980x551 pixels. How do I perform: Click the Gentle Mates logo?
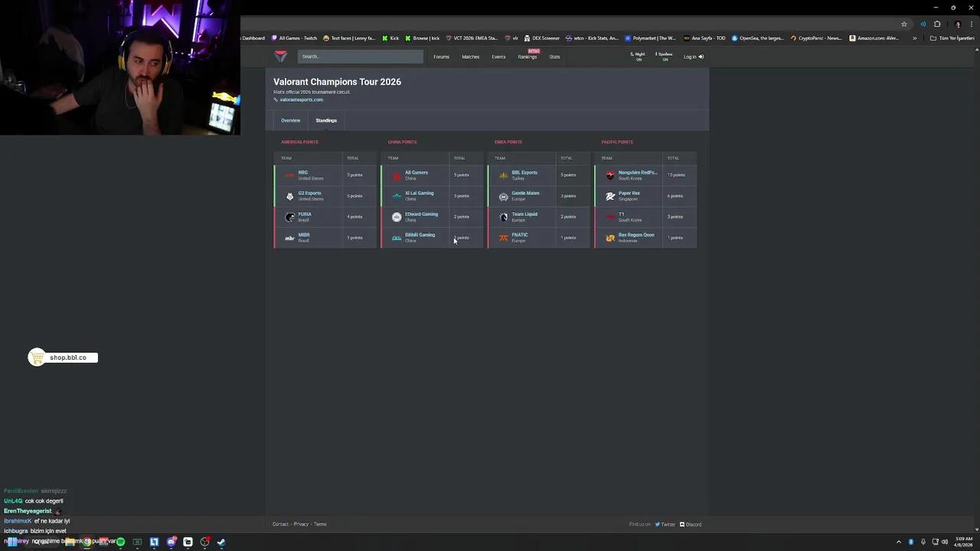pyautogui.click(x=503, y=196)
